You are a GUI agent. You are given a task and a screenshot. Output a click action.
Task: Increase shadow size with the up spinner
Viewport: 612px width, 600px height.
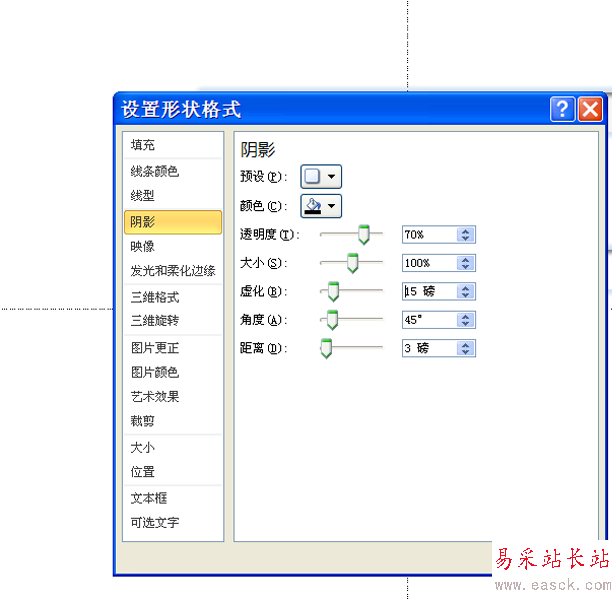465,260
